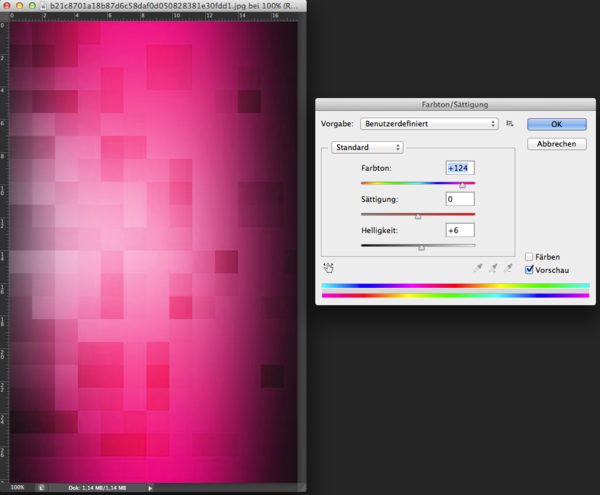This screenshot has width=600, height=495.
Task: Open the status bar arrow menu
Action: point(150,488)
